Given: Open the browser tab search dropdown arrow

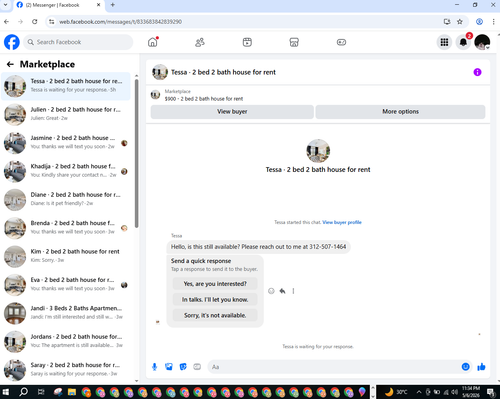Looking at the screenshot, I should point(5,5).
